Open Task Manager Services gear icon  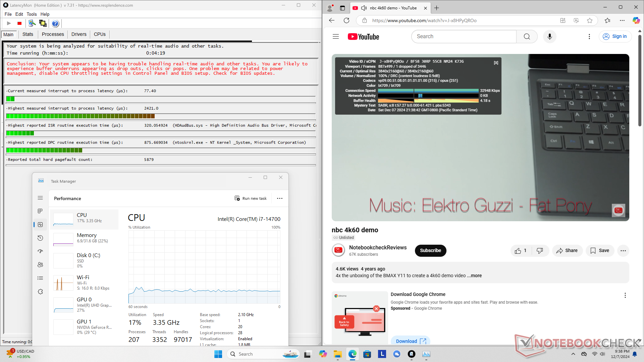[40, 292]
